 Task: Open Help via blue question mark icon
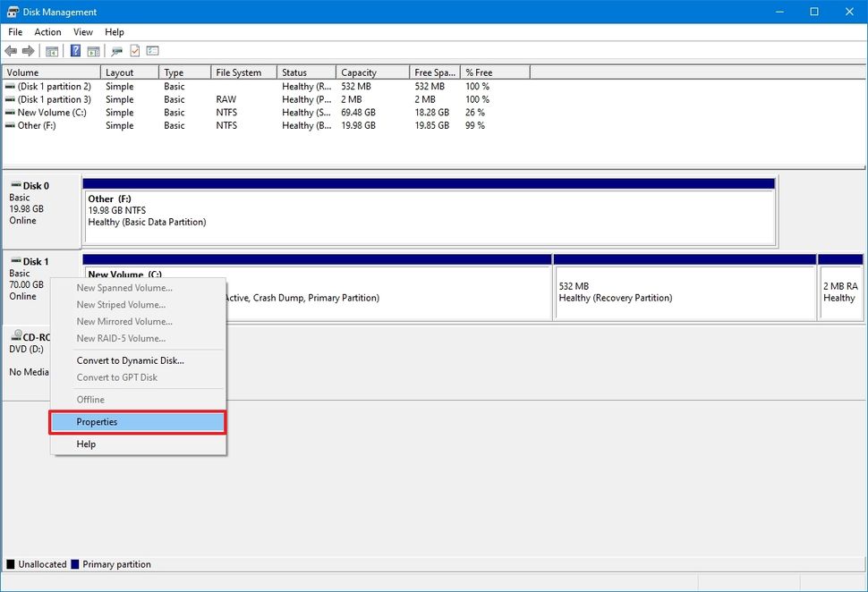click(76, 51)
